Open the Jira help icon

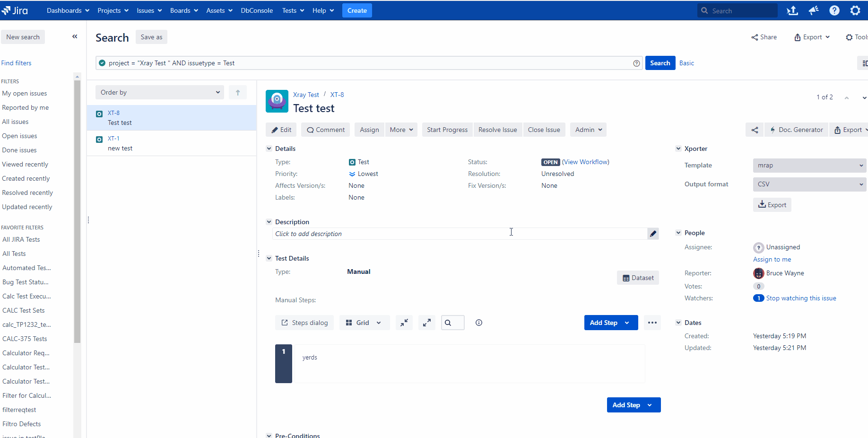click(x=834, y=10)
